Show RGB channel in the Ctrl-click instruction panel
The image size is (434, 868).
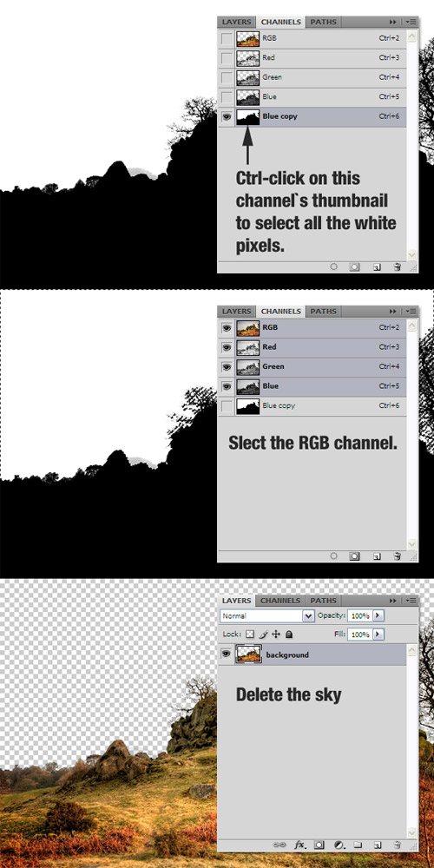pyautogui.click(x=227, y=39)
